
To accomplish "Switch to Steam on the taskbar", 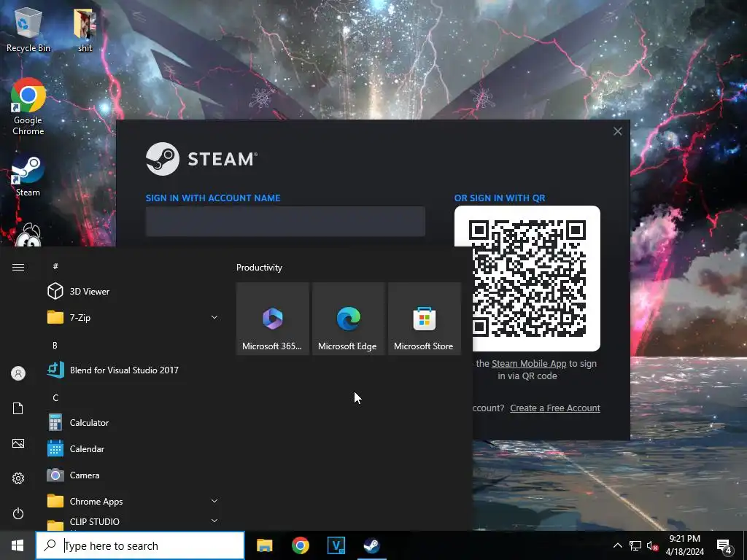I will [371, 545].
